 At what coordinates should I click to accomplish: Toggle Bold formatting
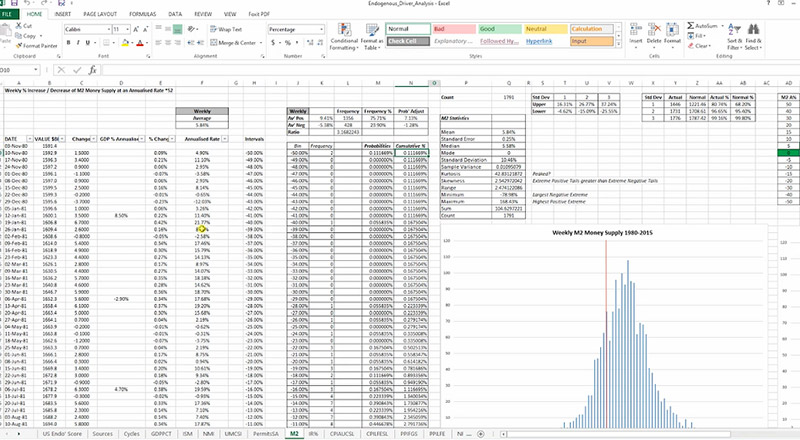point(68,43)
